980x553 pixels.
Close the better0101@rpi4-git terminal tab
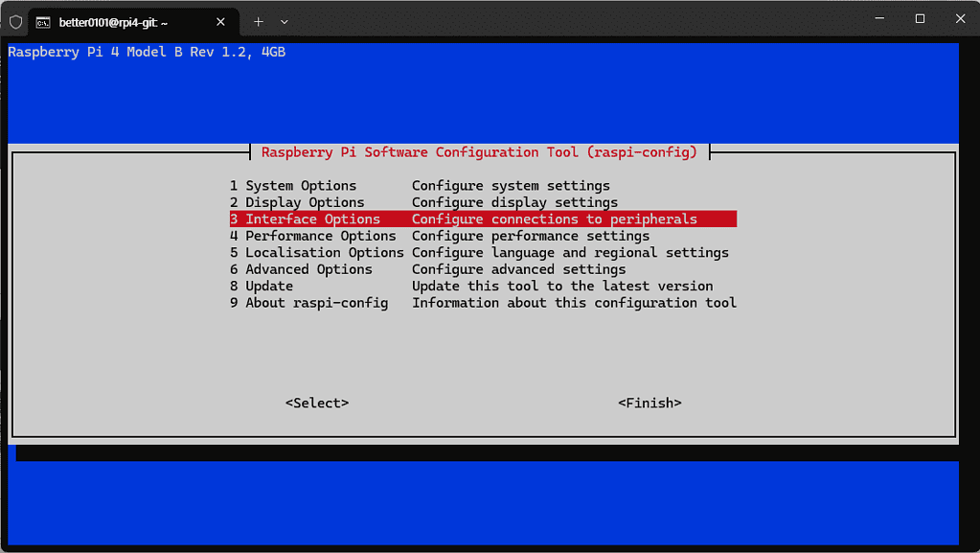click(219, 21)
